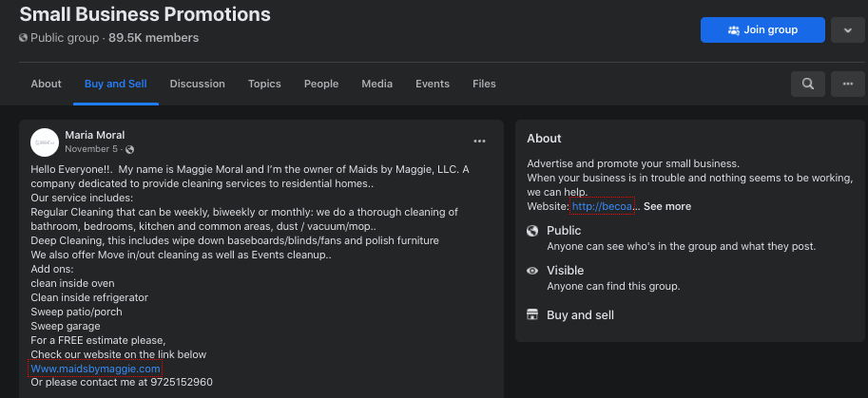
Task: Click the 'Buy and sell' label in About
Action: click(580, 315)
